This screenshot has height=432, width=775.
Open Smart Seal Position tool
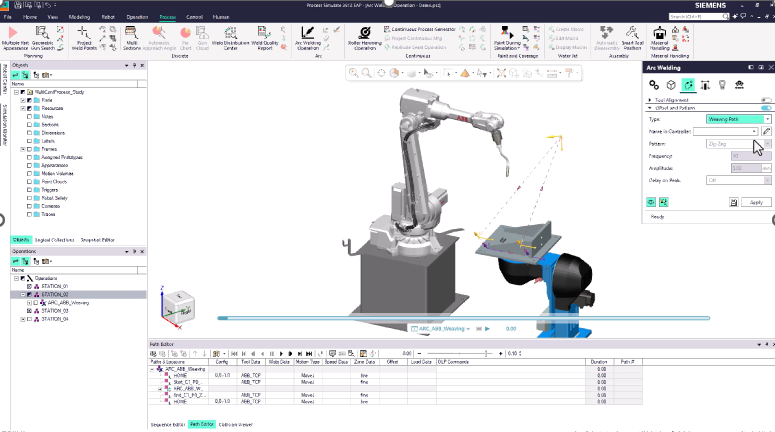(x=632, y=38)
